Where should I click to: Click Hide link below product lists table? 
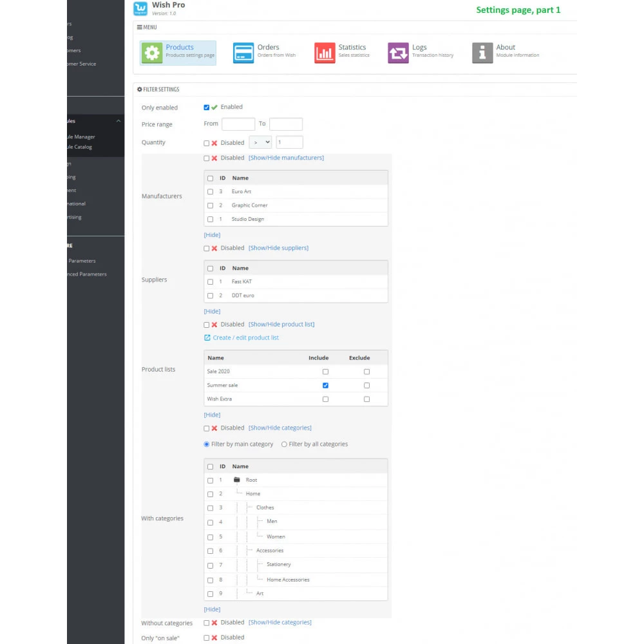(x=212, y=415)
